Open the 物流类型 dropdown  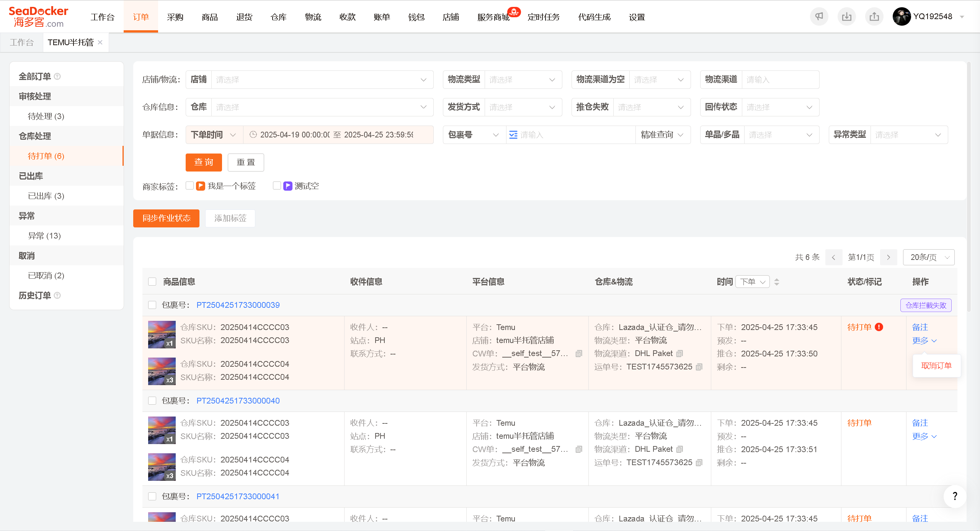pyautogui.click(x=523, y=80)
